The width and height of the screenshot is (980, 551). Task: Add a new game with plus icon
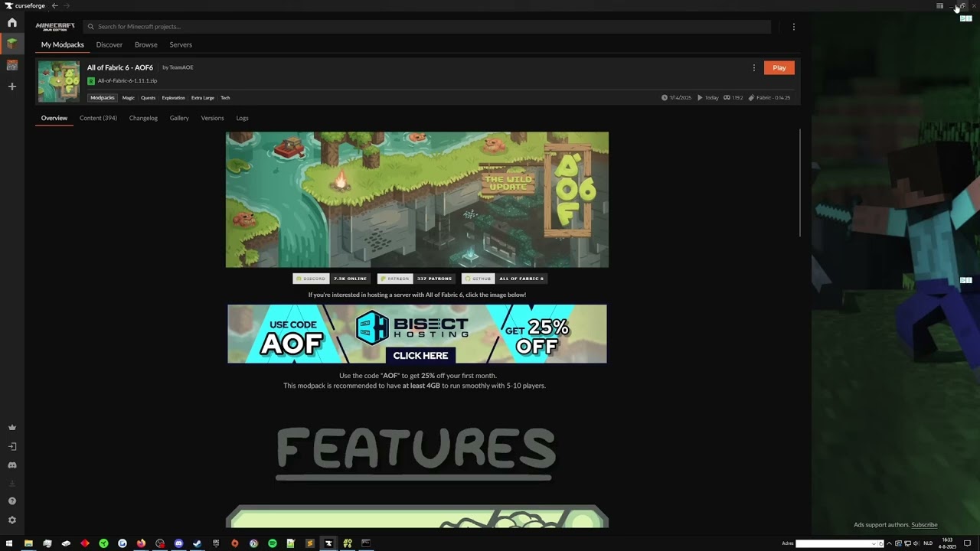click(x=11, y=86)
